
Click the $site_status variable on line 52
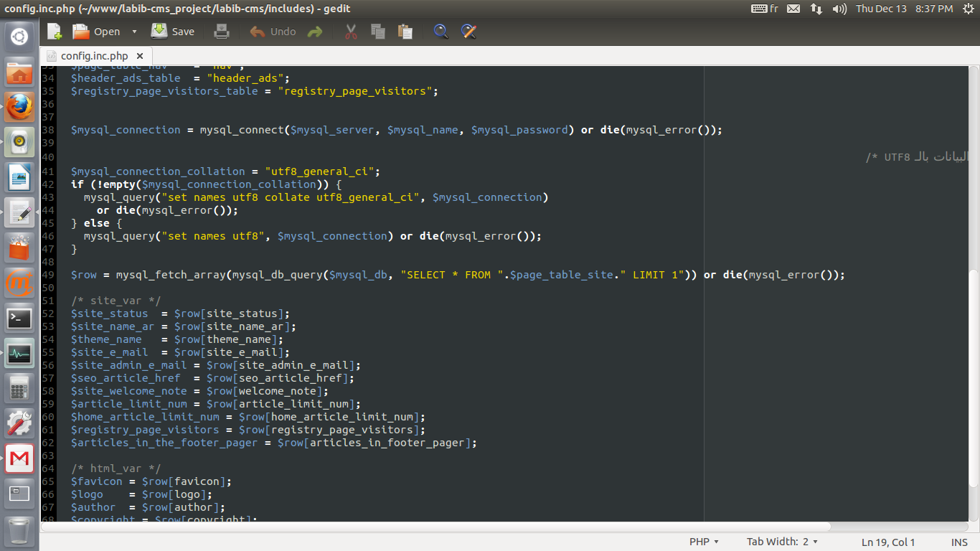(109, 314)
